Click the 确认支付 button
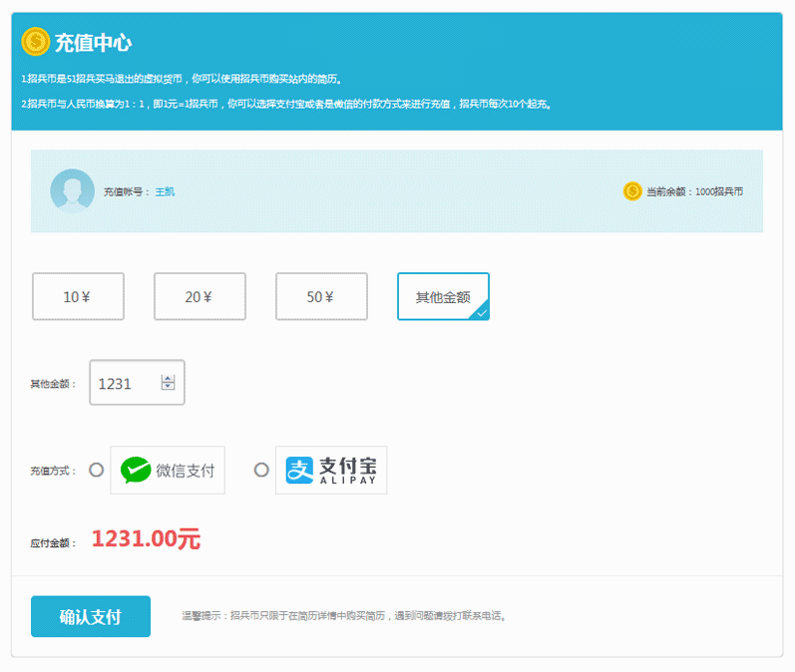This screenshot has width=795, height=672. pos(91,616)
